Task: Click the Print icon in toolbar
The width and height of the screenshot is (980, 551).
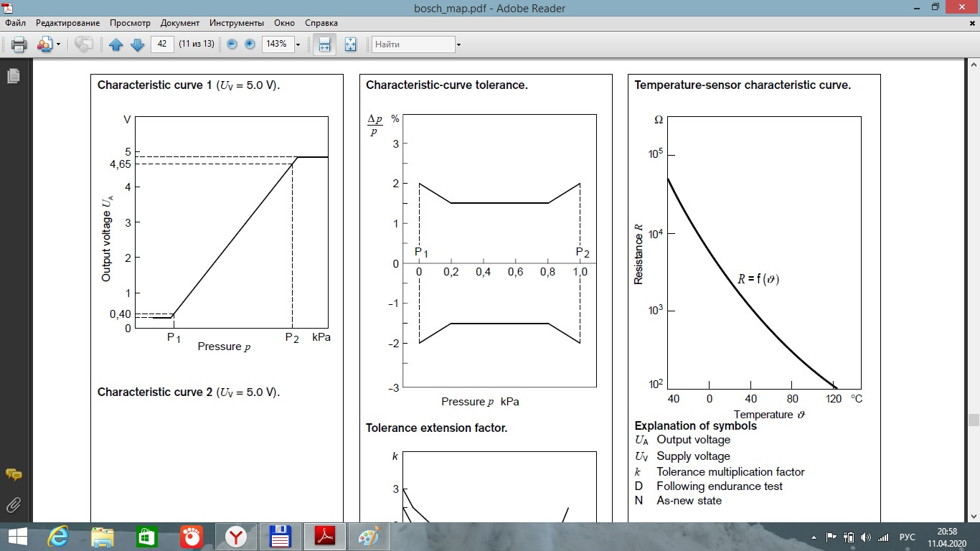Action: click(19, 44)
